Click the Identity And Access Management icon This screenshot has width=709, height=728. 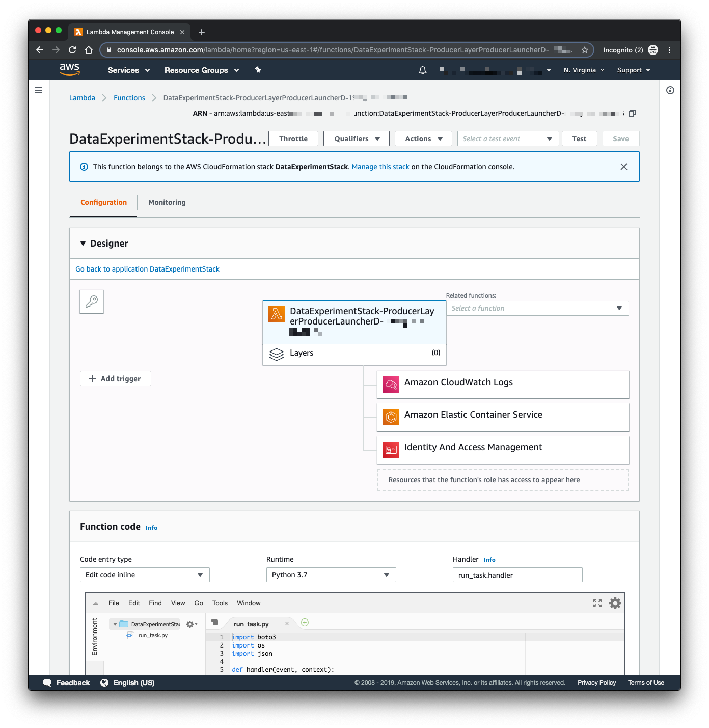[x=391, y=450]
